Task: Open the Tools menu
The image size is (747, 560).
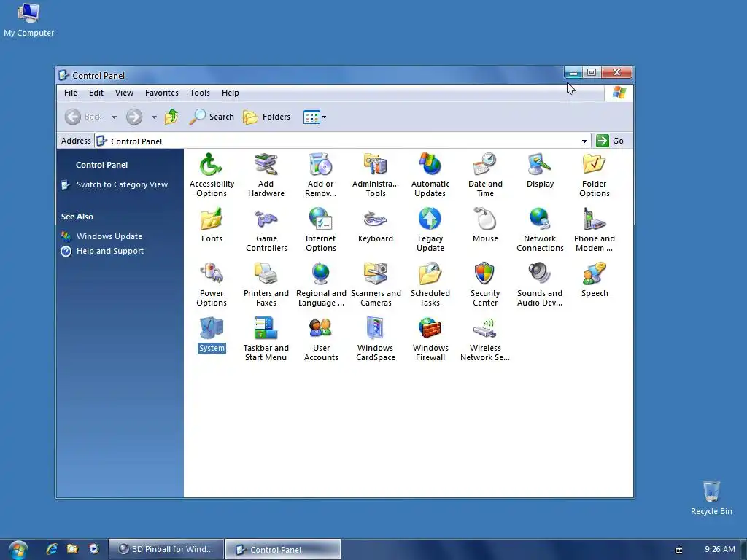Action: point(200,93)
